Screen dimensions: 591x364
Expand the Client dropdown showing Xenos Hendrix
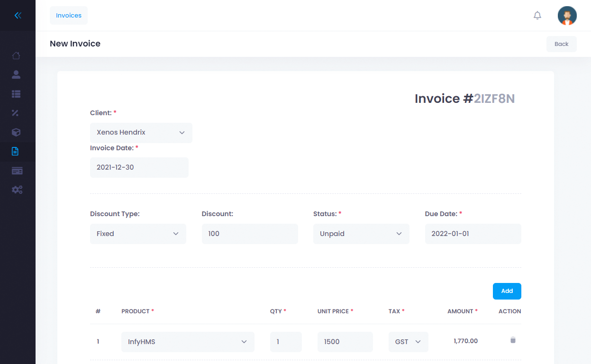pyautogui.click(x=141, y=133)
